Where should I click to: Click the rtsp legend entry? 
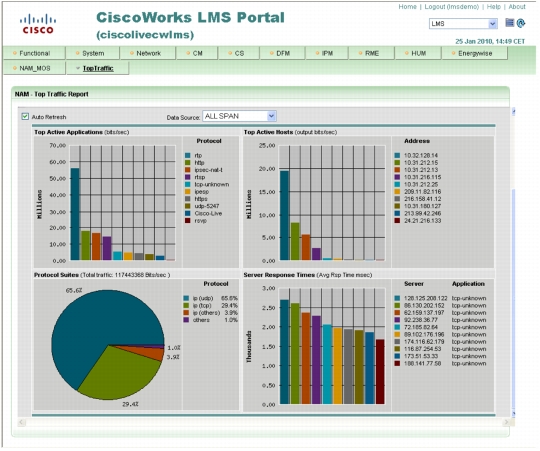(x=200, y=177)
